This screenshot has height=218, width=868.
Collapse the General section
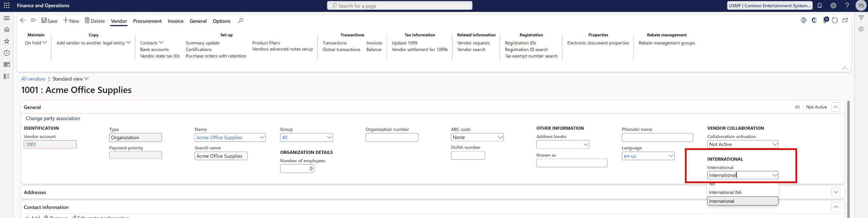click(836, 107)
